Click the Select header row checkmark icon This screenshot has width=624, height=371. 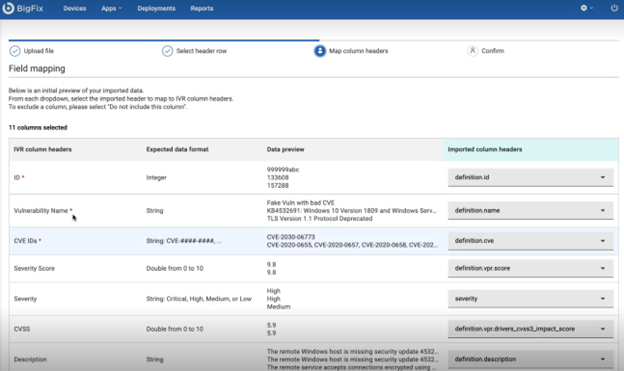coord(167,51)
